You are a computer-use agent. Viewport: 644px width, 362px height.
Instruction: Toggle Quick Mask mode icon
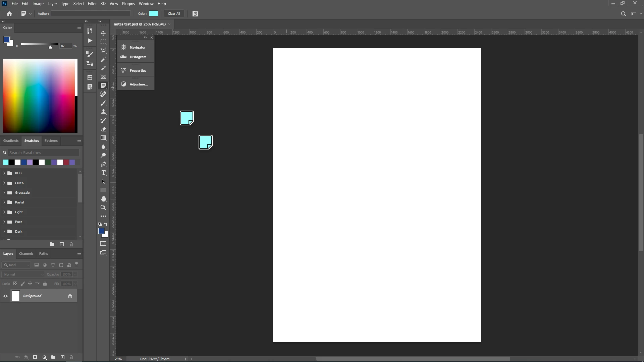tap(103, 244)
